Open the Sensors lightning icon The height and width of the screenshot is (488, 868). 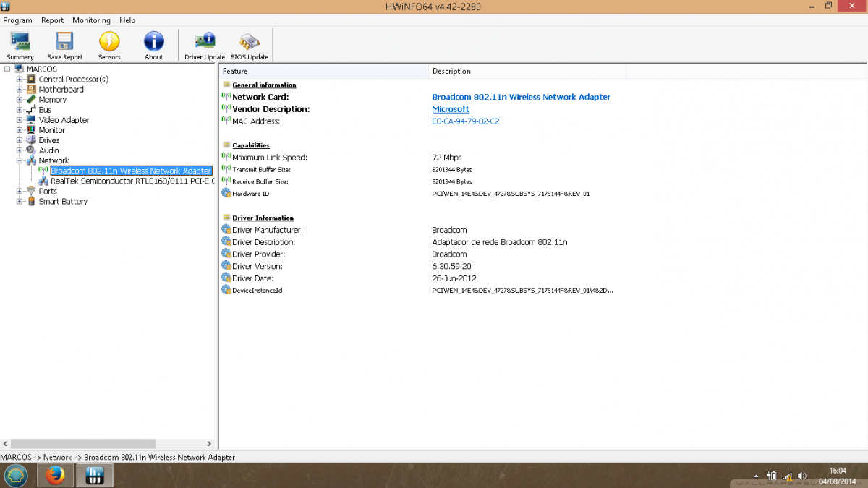tap(109, 46)
